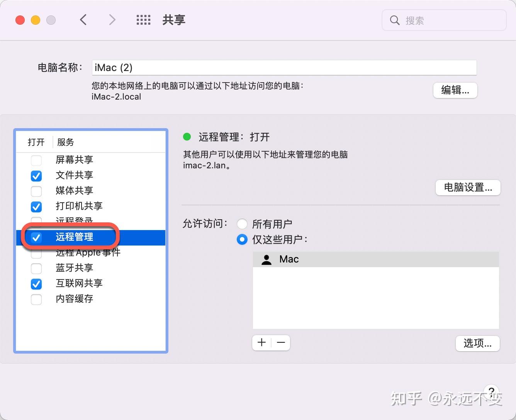This screenshot has height=420, width=516.
Task: Click the 编辑... button
Action: coord(455,90)
